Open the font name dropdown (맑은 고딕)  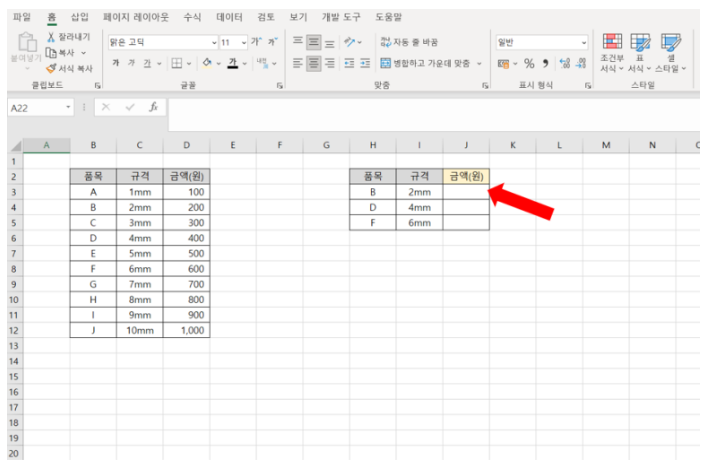click(214, 43)
